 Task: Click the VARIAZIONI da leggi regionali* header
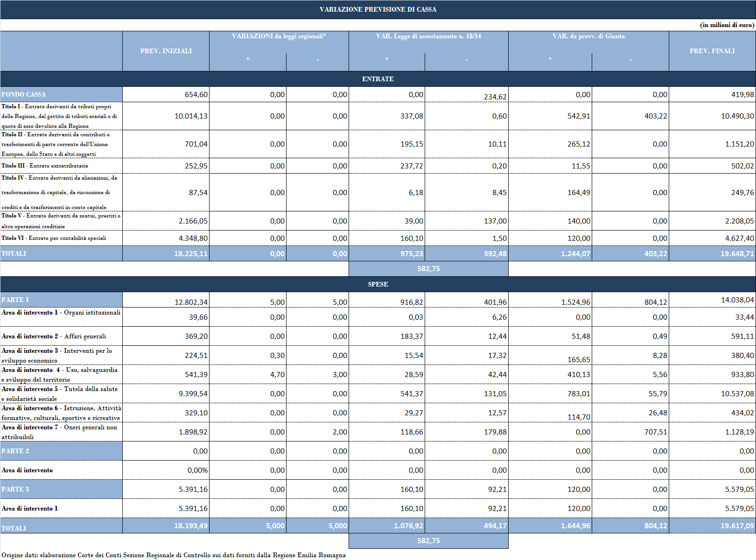(279, 36)
